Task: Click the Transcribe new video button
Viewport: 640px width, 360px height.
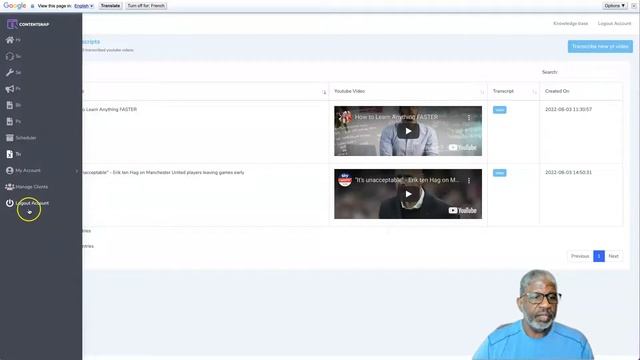Action: coord(600,47)
